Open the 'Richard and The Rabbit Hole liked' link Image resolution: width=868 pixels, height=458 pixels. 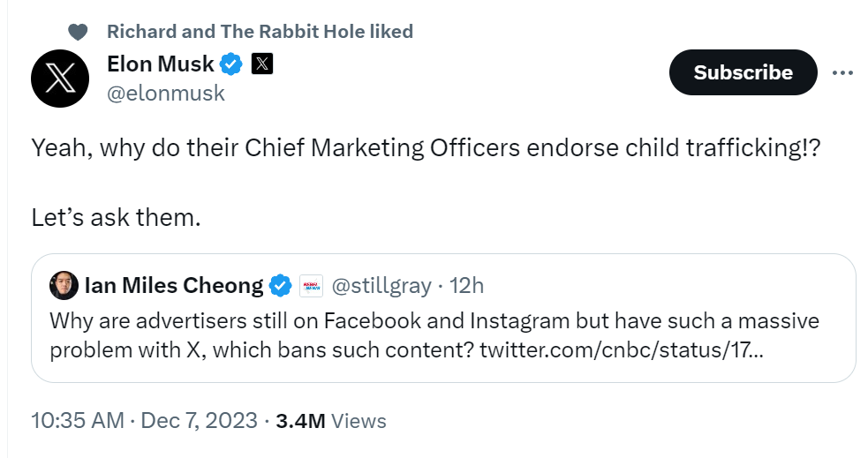click(x=260, y=32)
